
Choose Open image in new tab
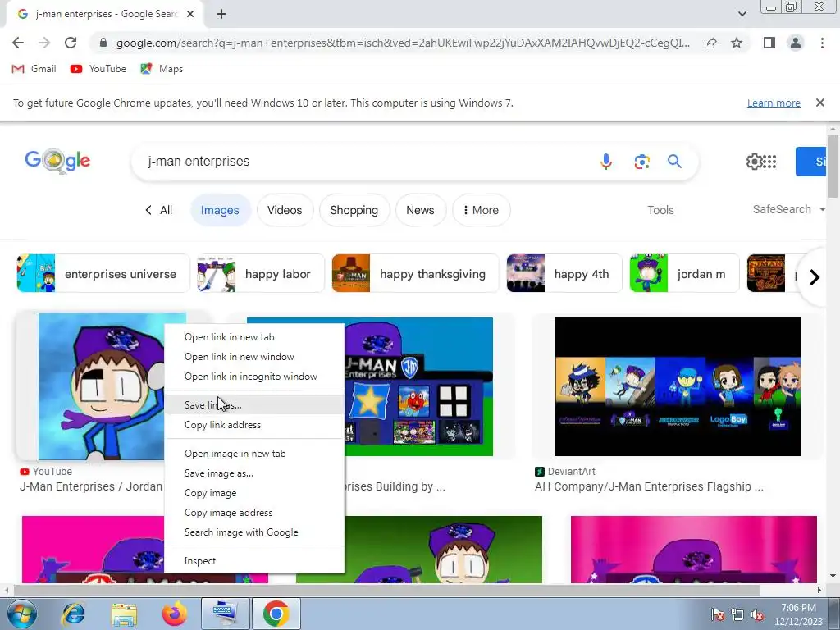254,454
